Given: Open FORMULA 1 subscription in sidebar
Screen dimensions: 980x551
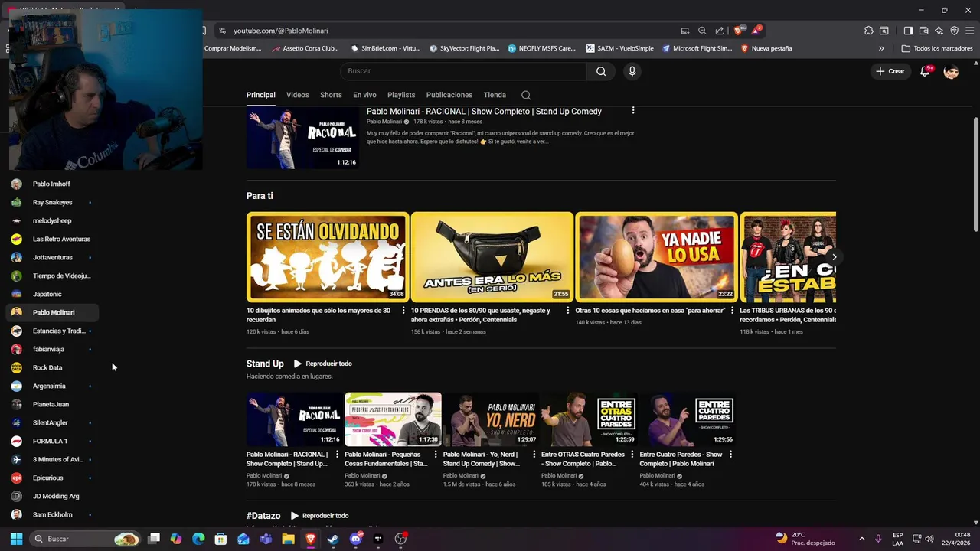Looking at the screenshot, I should point(52,441).
